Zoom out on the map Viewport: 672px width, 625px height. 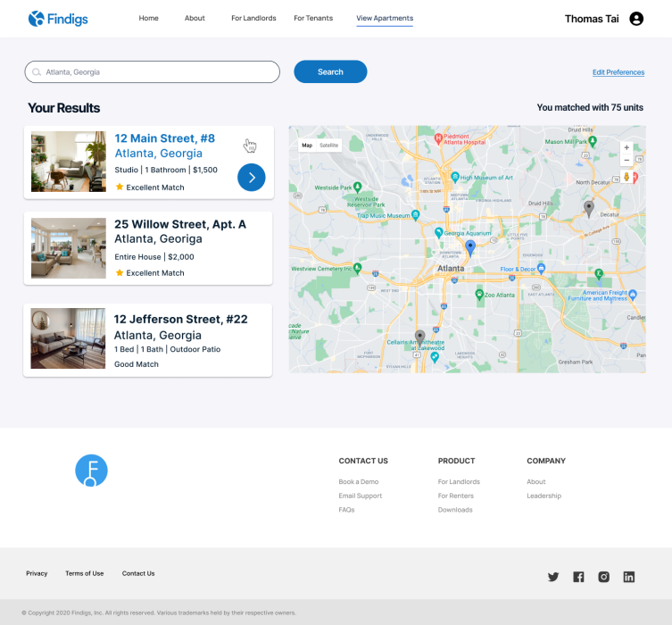click(x=626, y=160)
